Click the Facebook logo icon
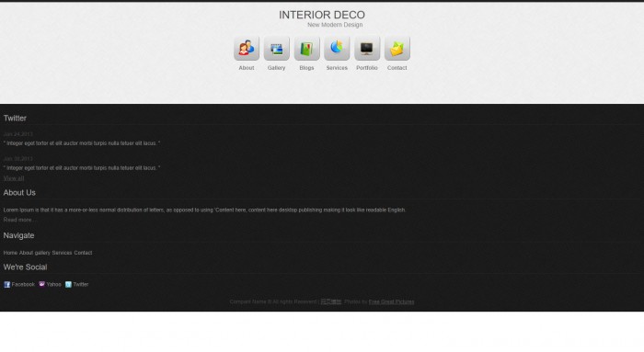This screenshot has width=644, height=352. 7,284
